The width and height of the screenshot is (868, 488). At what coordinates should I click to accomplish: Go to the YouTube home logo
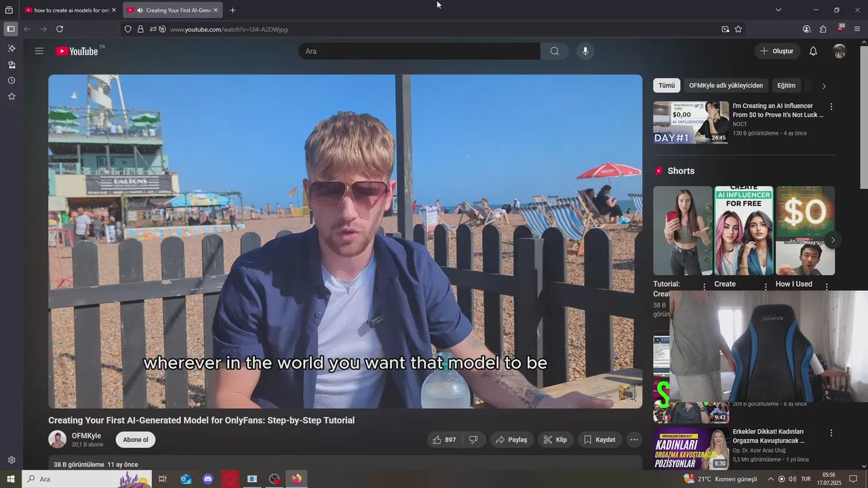tap(77, 51)
